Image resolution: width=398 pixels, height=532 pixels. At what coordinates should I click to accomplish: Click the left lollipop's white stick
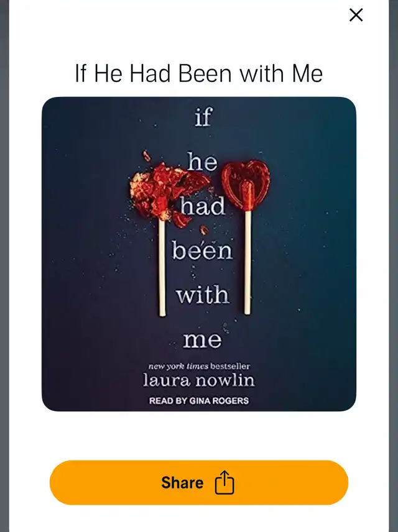[x=162, y=268]
